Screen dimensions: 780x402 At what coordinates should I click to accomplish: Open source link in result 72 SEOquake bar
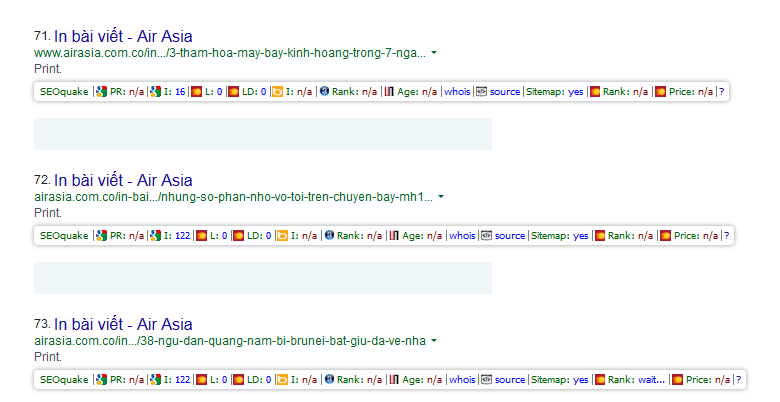coord(510,236)
